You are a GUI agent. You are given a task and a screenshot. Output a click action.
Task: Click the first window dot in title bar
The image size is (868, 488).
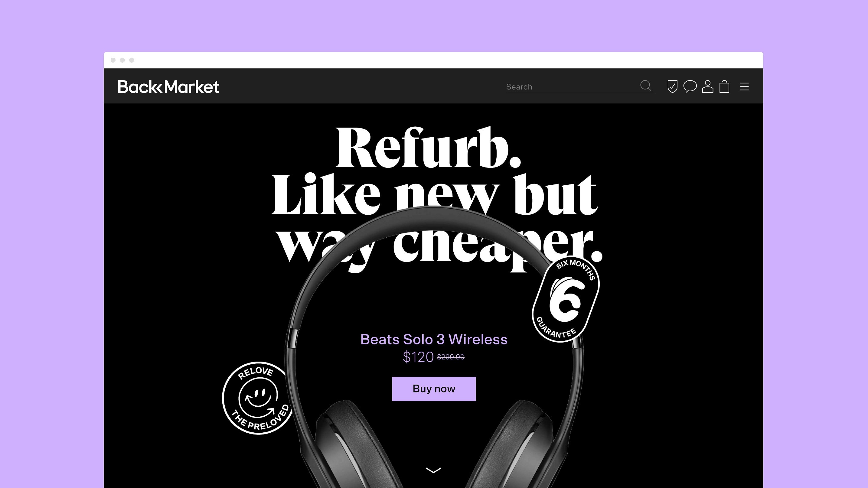click(x=113, y=60)
